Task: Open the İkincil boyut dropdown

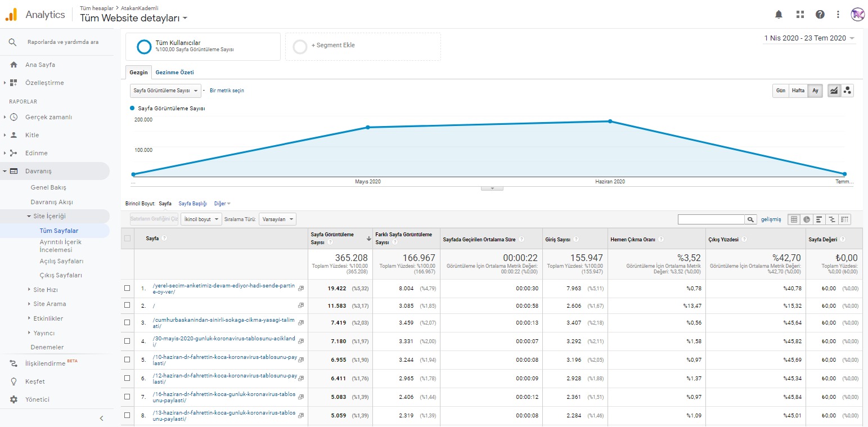Action: pyautogui.click(x=201, y=219)
